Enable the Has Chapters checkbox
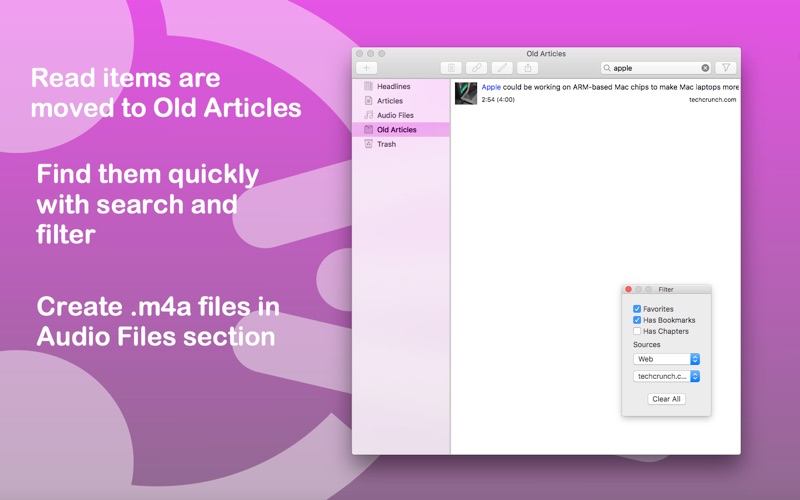800x500 pixels. click(637, 331)
